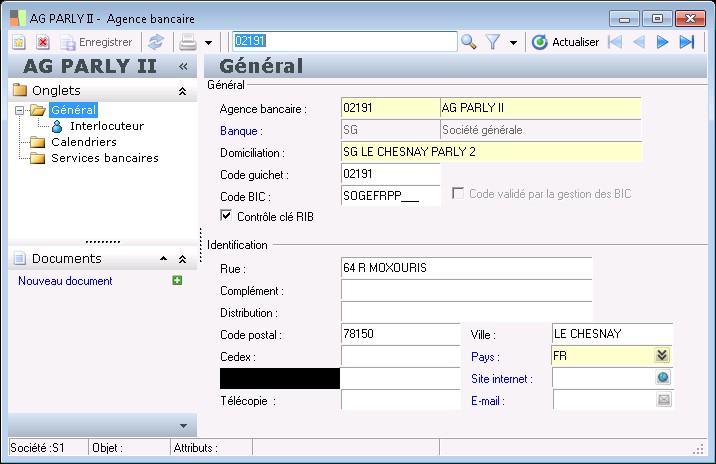Click the E-mail envelope icon
This screenshot has height=464, width=716.
(x=662, y=400)
